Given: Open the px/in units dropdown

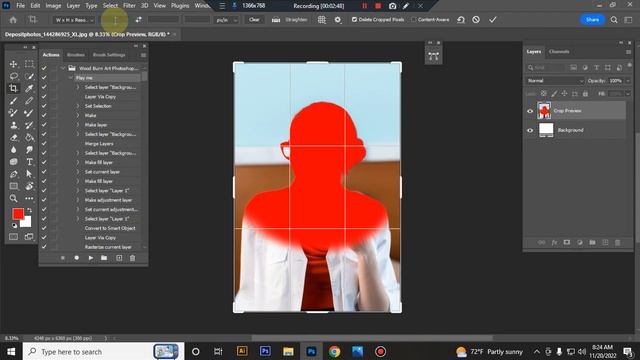Looking at the screenshot, I should (227, 20).
